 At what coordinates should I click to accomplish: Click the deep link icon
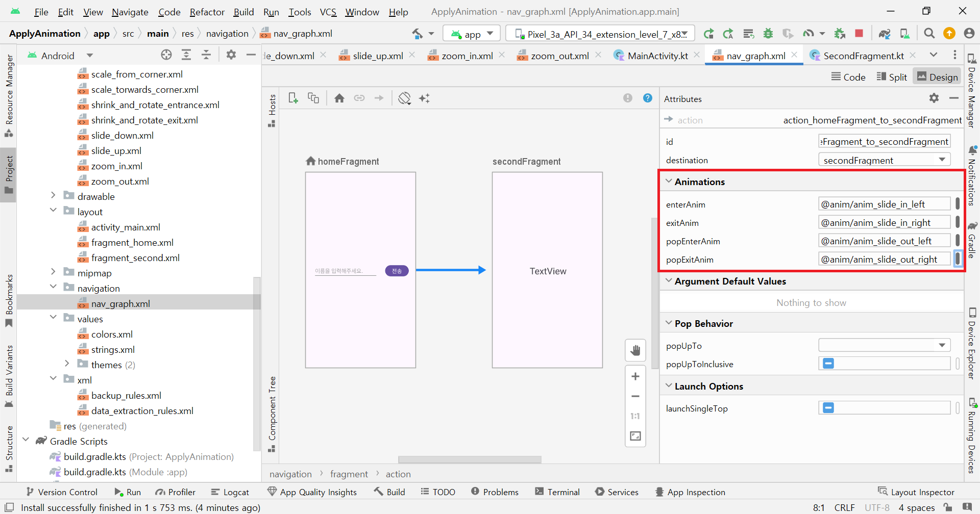pos(359,98)
